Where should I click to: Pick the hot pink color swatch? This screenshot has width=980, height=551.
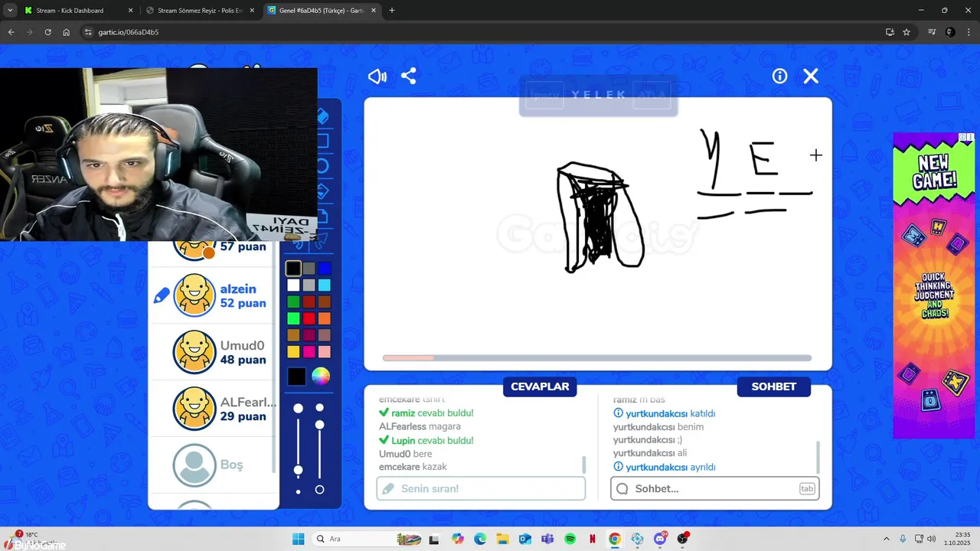click(x=309, y=352)
